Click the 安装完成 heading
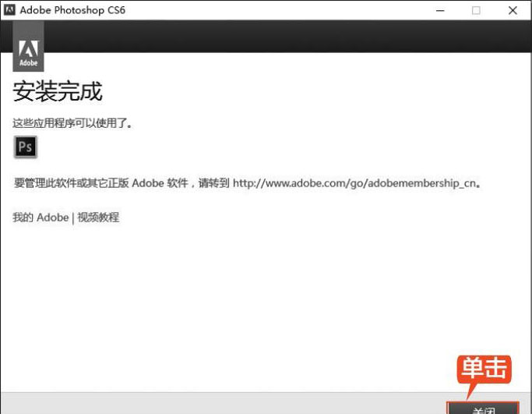532x414 pixels. (x=58, y=91)
